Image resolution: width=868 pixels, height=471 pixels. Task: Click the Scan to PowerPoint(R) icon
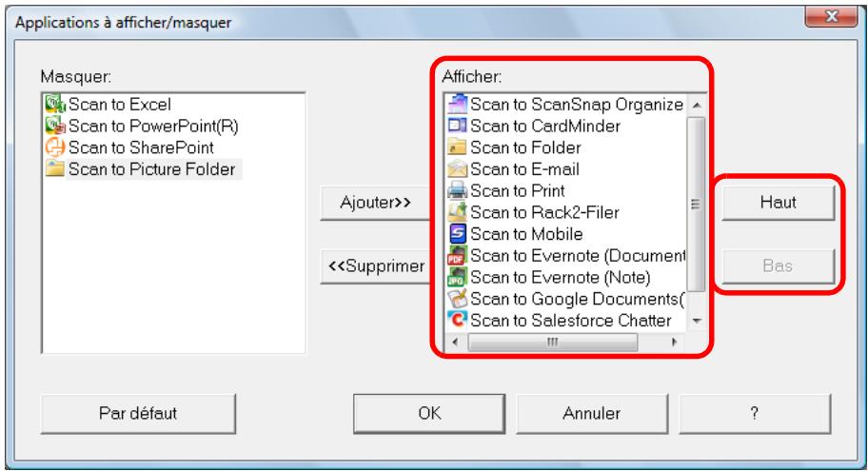[55, 126]
